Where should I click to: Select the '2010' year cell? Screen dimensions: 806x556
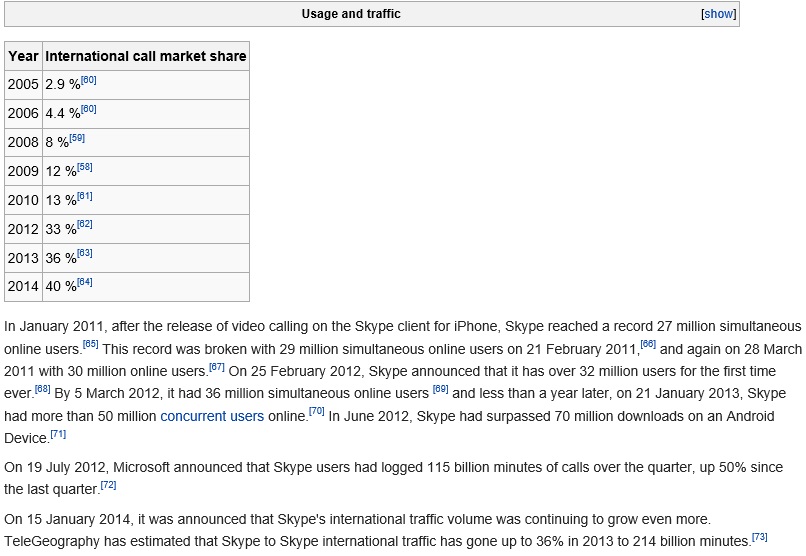23,200
